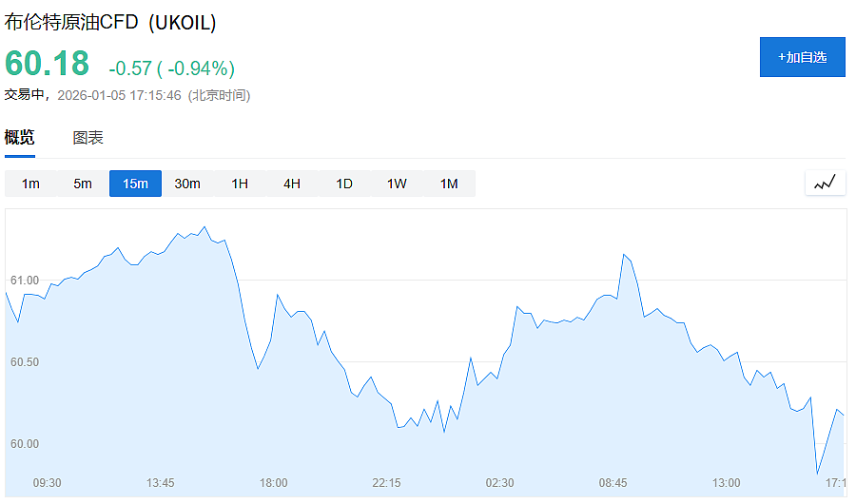Select the 5m timeframe
Screen dimensions: 856x504
(x=83, y=184)
